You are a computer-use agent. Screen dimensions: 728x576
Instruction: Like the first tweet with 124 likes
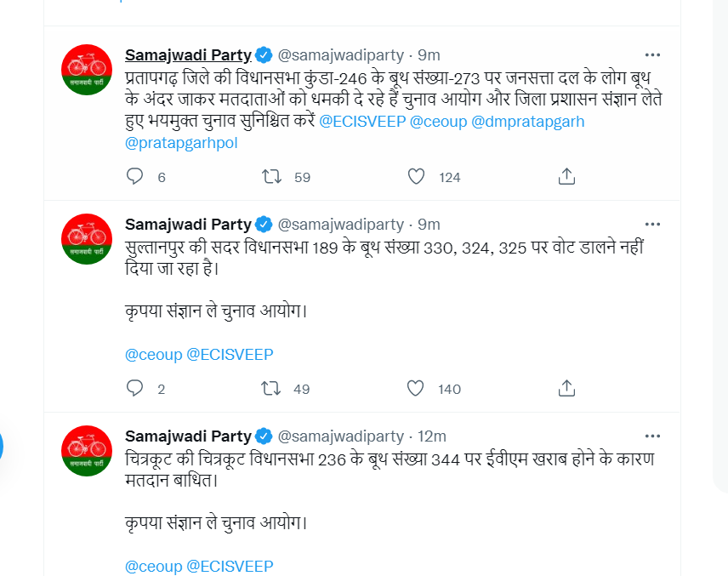coord(416,176)
